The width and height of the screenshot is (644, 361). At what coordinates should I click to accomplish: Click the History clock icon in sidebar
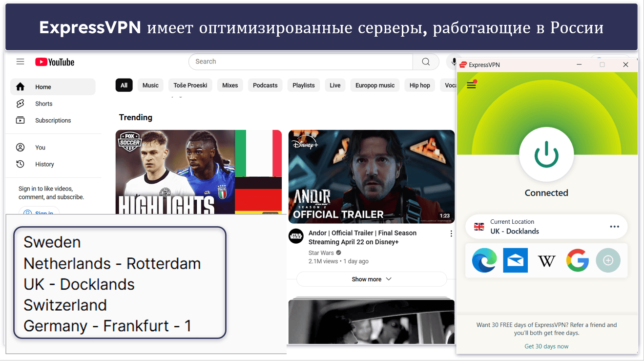(x=20, y=164)
